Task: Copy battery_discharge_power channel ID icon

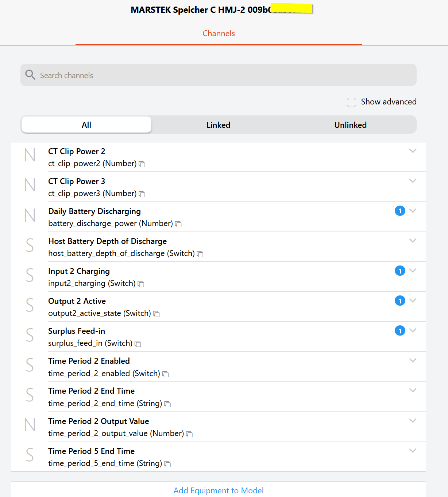Action: [178, 224]
